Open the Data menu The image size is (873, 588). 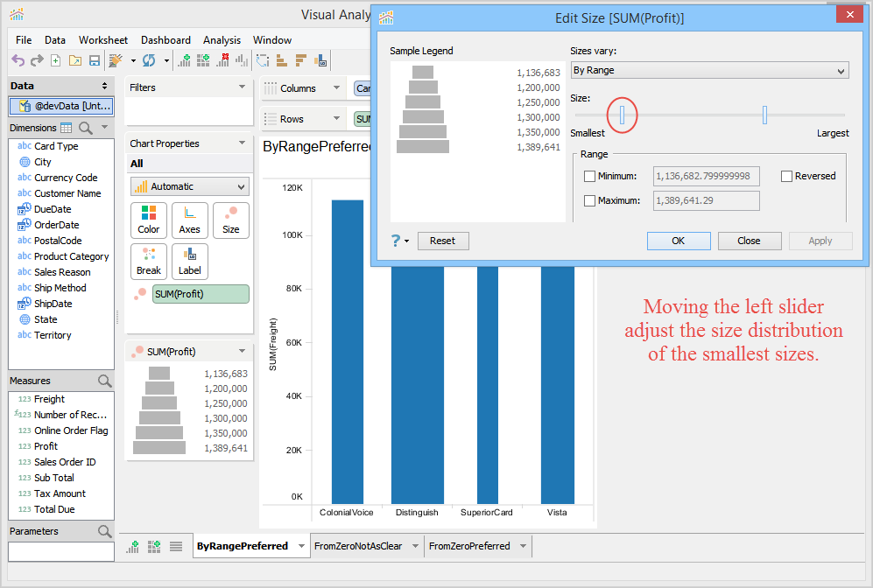click(x=55, y=40)
